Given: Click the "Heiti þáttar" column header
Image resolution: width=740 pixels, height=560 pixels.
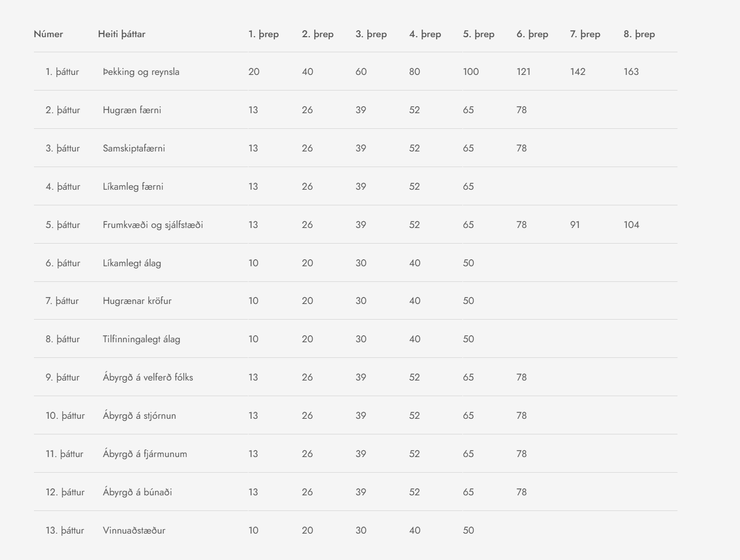Looking at the screenshot, I should pos(122,34).
